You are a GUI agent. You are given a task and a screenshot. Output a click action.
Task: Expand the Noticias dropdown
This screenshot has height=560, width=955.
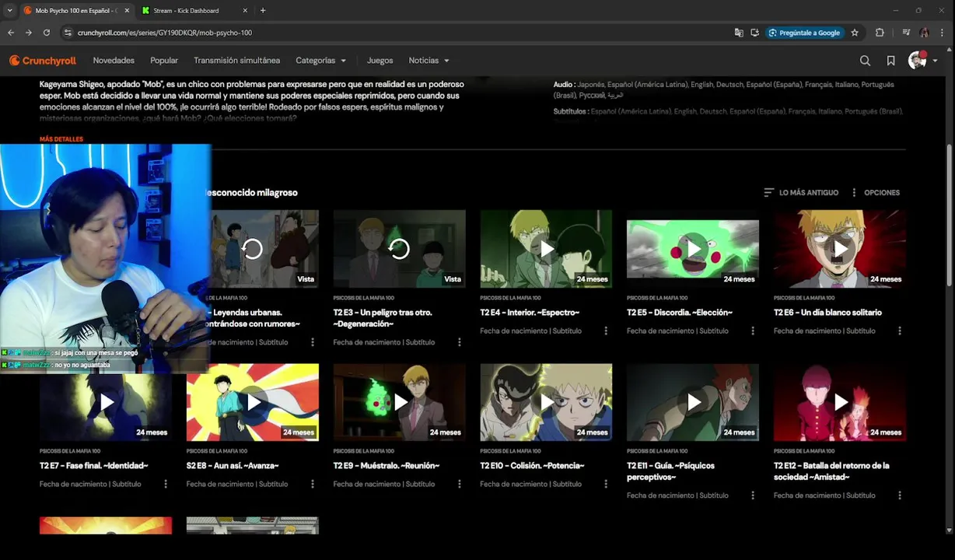pyautogui.click(x=429, y=61)
